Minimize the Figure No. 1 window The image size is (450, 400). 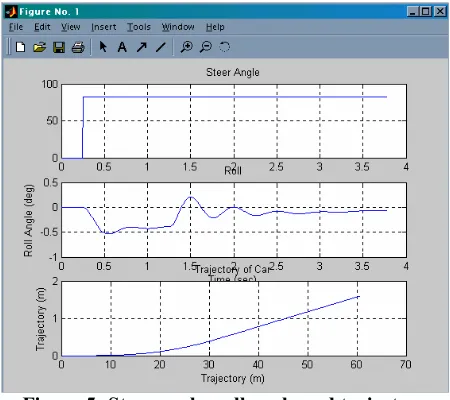click(x=413, y=12)
